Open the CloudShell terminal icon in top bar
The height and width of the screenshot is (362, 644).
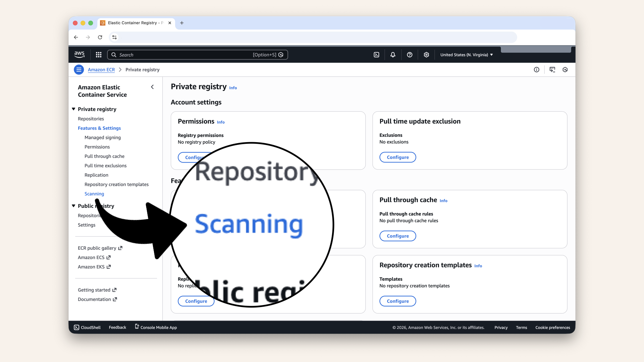(376, 55)
